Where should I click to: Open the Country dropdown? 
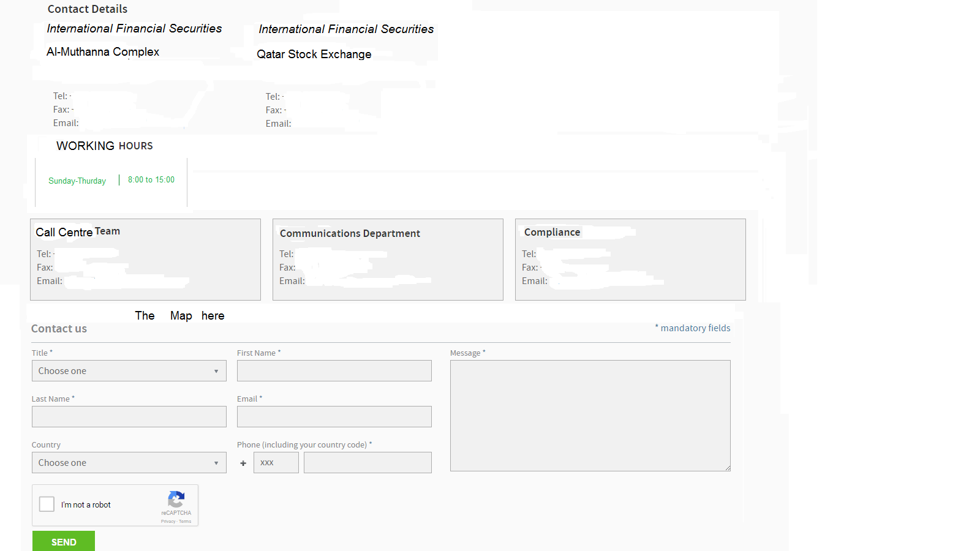129,463
